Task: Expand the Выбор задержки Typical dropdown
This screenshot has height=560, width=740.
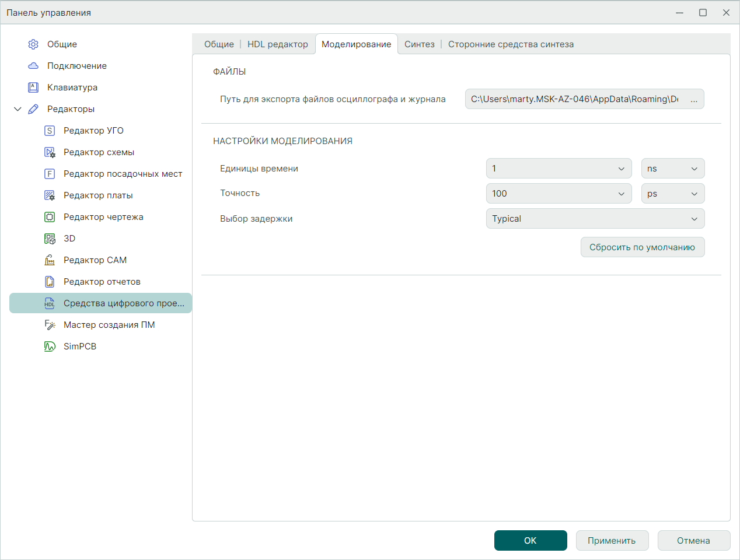Action: click(595, 219)
